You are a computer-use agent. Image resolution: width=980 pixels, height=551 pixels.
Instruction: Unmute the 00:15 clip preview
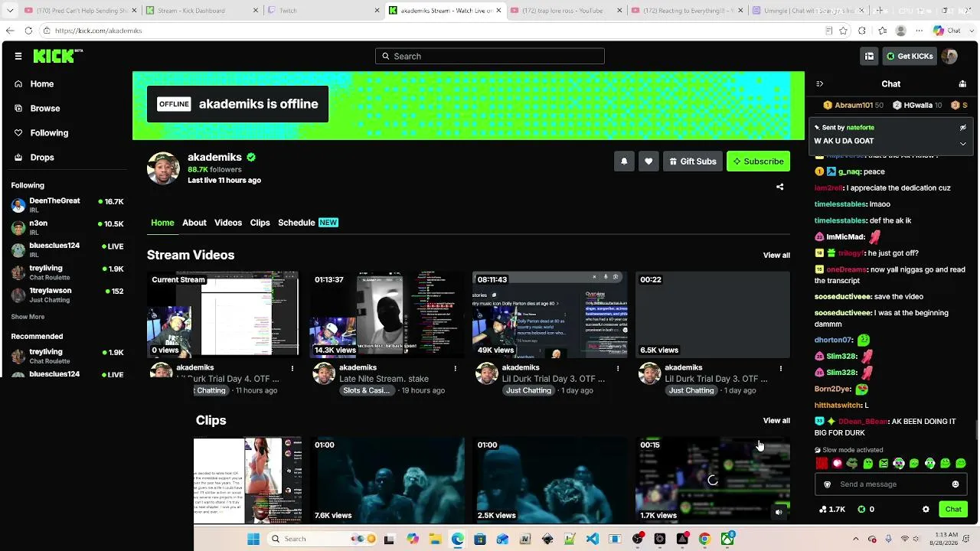[779, 513]
